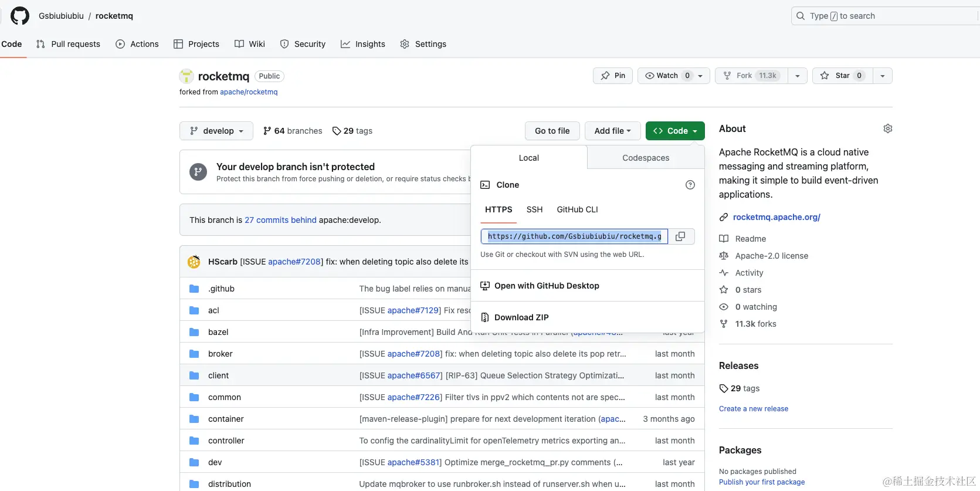The height and width of the screenshot is (491, 980).
Task: Click the acl folder icon
Action: [194, 310]
